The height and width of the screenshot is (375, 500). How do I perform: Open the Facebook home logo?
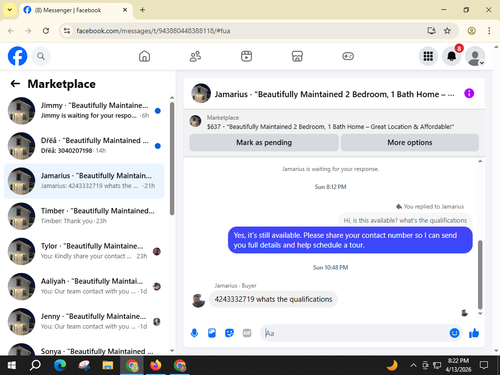17,56
